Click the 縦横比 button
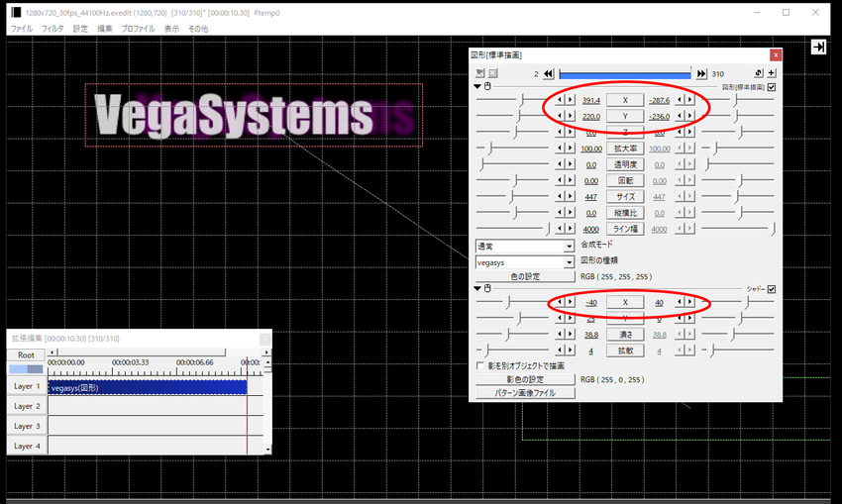The image size is (842, 504). click(625, 213)
